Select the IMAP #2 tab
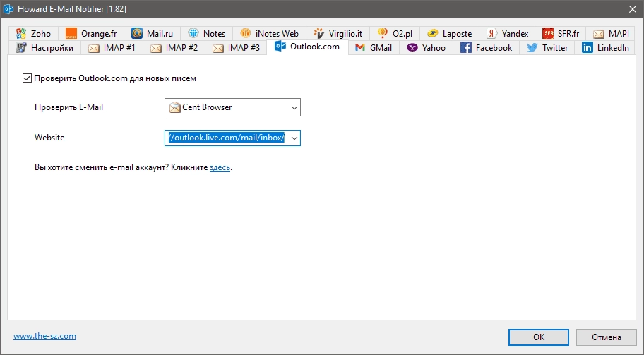This screenshot has height=355, width=644. pos(174,47)
